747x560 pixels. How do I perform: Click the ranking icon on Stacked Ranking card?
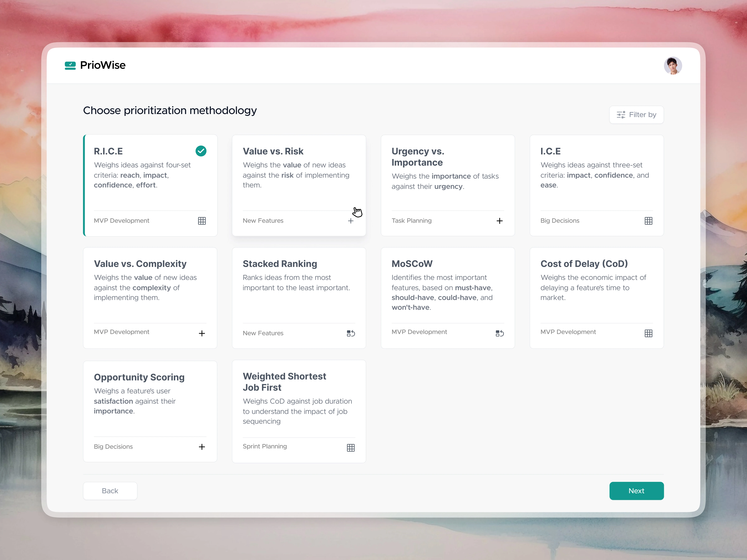350,333
